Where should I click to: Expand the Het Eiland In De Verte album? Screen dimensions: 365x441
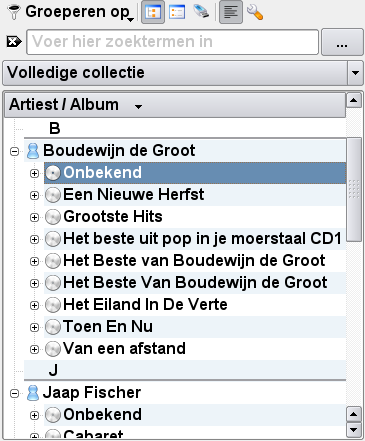click(x=34, y=305)
